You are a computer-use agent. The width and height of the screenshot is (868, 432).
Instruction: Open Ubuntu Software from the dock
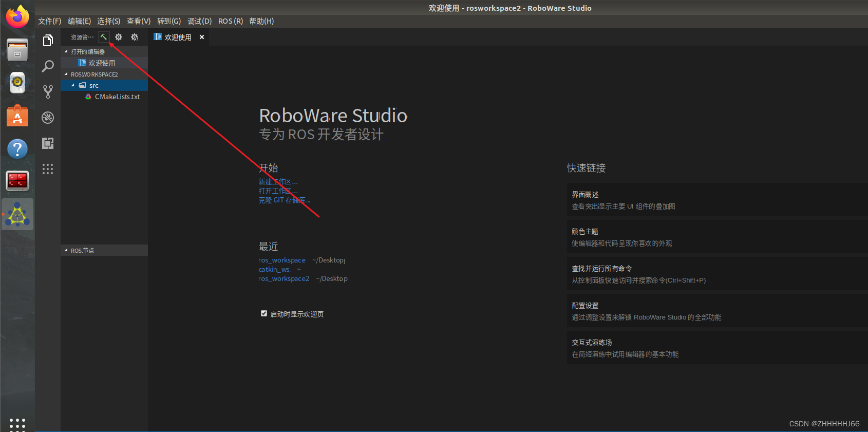pyautogui.click(x=17, y=116)
